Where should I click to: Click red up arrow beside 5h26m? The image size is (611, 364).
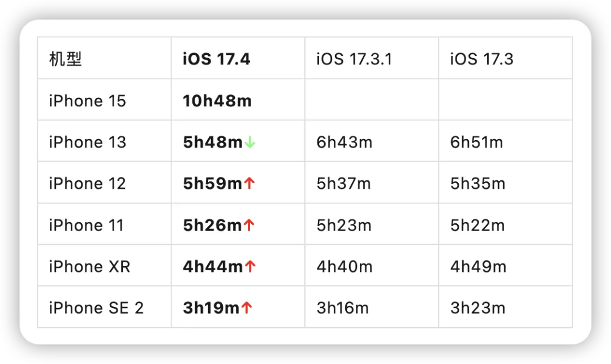click(x=249, y=226)
